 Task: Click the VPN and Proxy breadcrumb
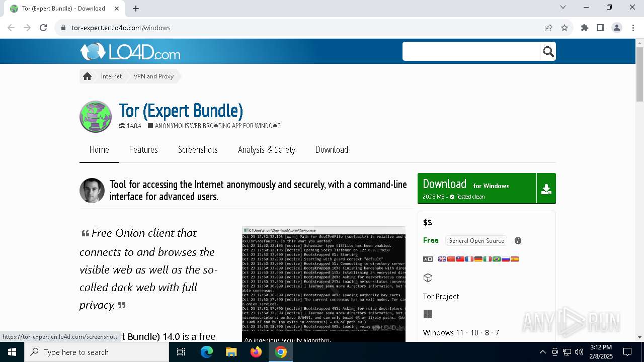pos(153,76)
